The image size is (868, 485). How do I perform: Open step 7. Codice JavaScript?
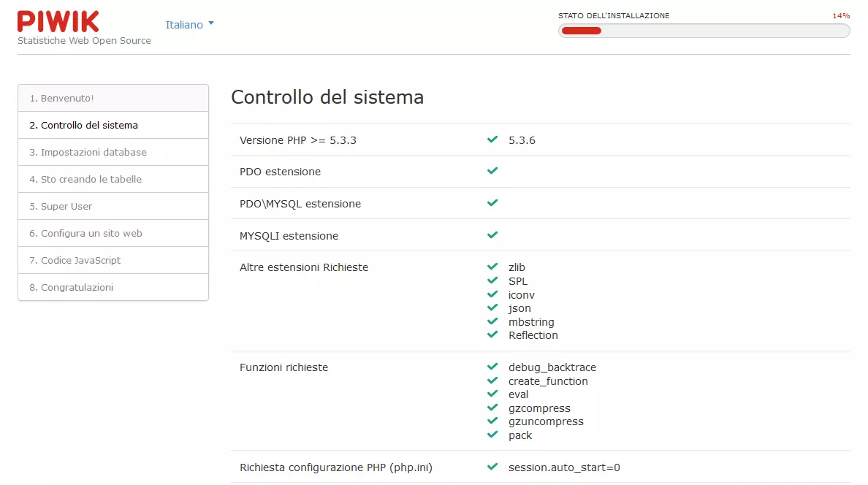click(x=113, y=260)
